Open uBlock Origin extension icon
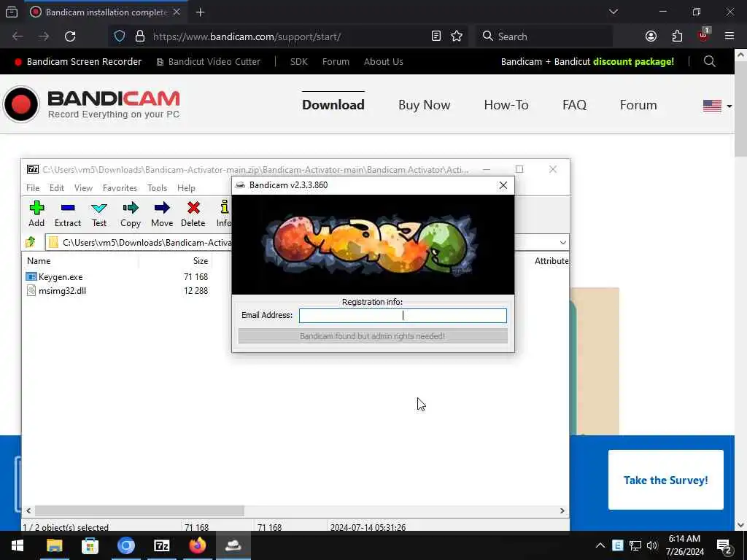This screenshot has width=747, height=560. 703,36
